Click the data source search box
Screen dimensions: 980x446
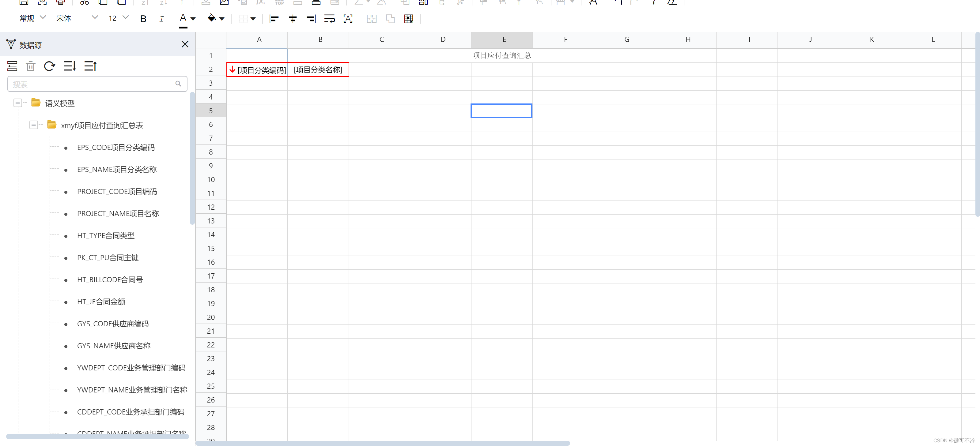[91, 84]
